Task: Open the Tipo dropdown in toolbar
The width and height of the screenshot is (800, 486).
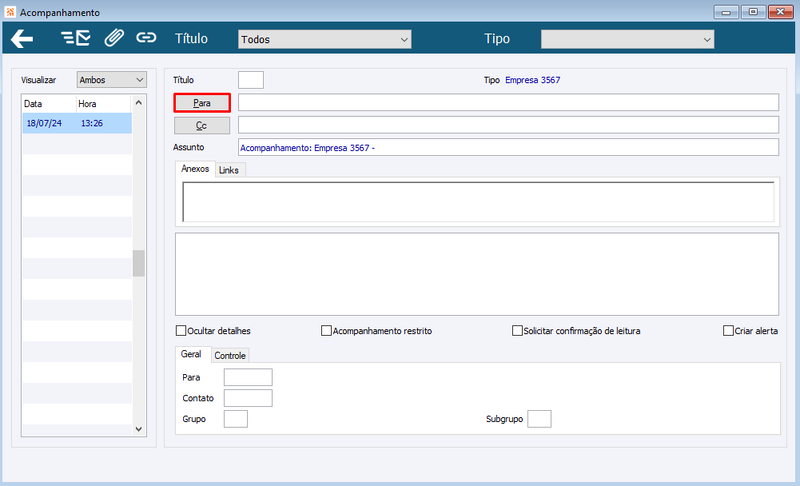Action: (x=627, y=39)
